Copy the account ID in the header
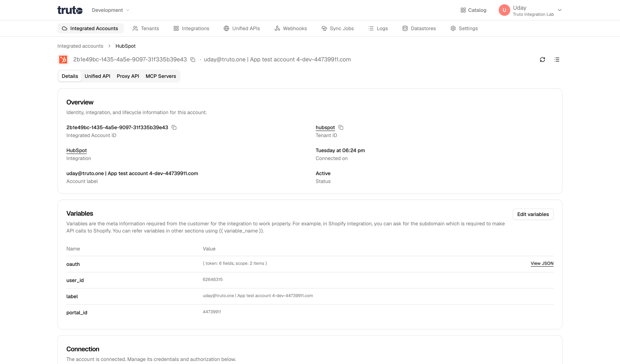The width and height of the screenshot is (620, 364). (193, 60)
